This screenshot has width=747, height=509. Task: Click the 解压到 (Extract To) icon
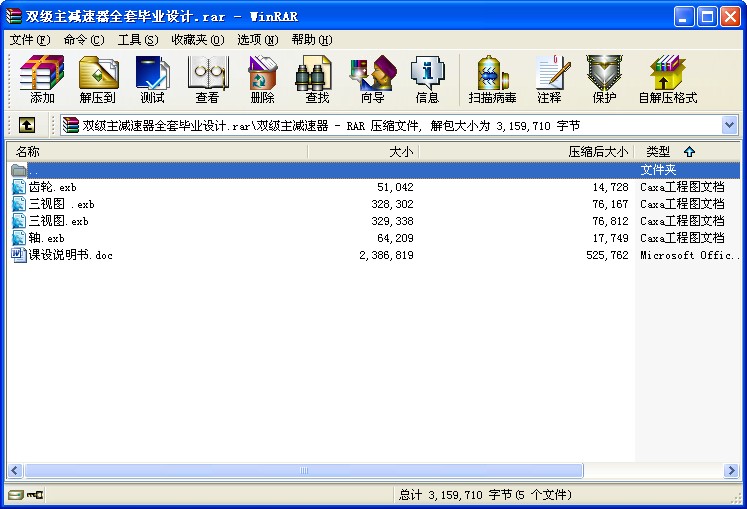pyautogui.click(x=97, y=79)
